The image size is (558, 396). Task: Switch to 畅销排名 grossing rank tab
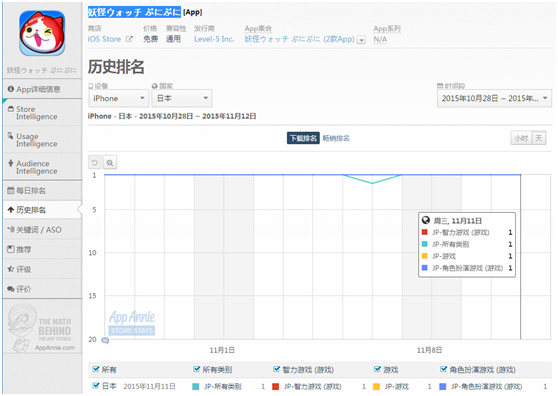coord(336,138)
